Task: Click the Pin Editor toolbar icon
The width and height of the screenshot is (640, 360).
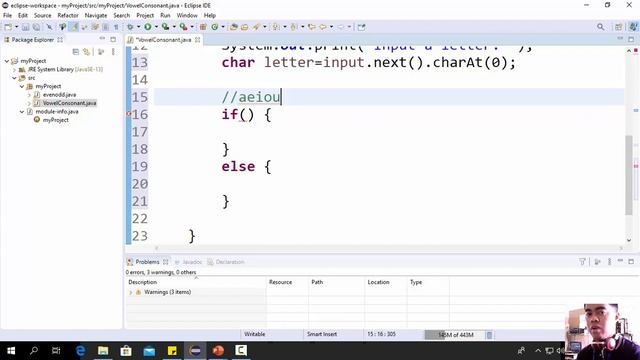Action: (x=361, y=27)
